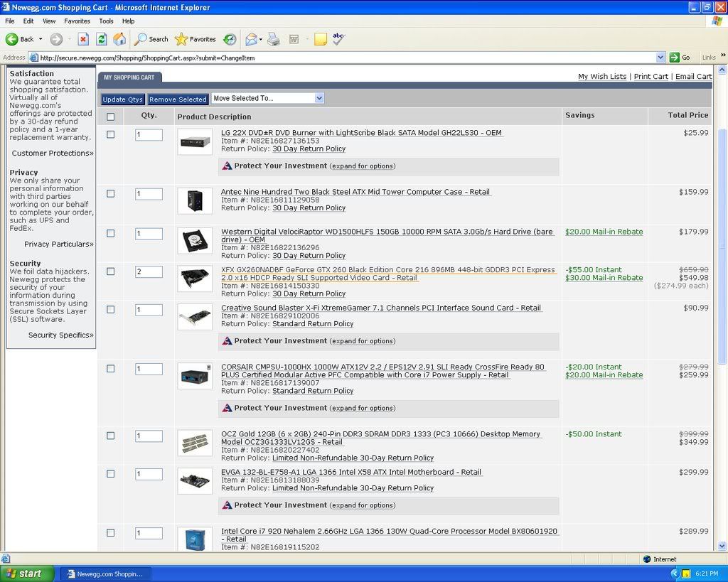The width and height of the screenshot is (728, 582).
Task: Check the Western Digital VelociRaptor row
Action: point(110,234)
